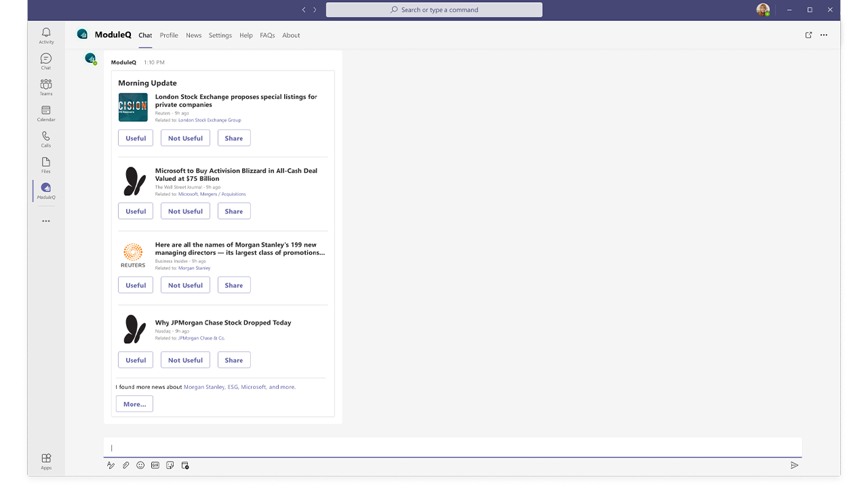Click thumbnail beside Activision Blizzard story
Viewport: 868px width, 488px height.
point(134,181)
